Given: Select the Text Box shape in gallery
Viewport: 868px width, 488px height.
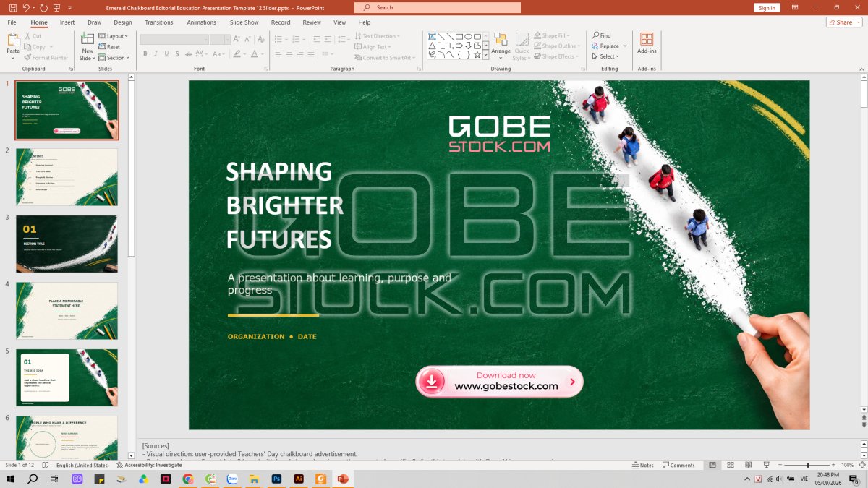Looking at the screenshot, I should point(432,36).
